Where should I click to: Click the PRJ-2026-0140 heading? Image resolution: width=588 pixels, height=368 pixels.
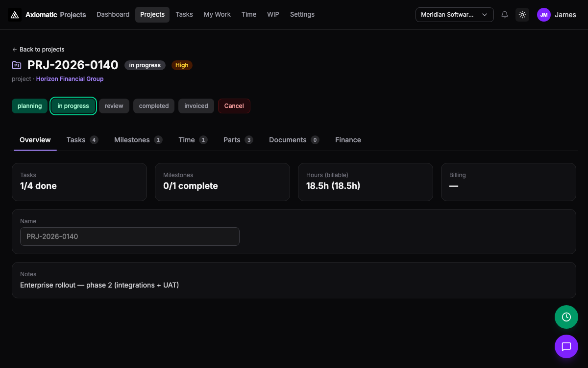point(73,65)
